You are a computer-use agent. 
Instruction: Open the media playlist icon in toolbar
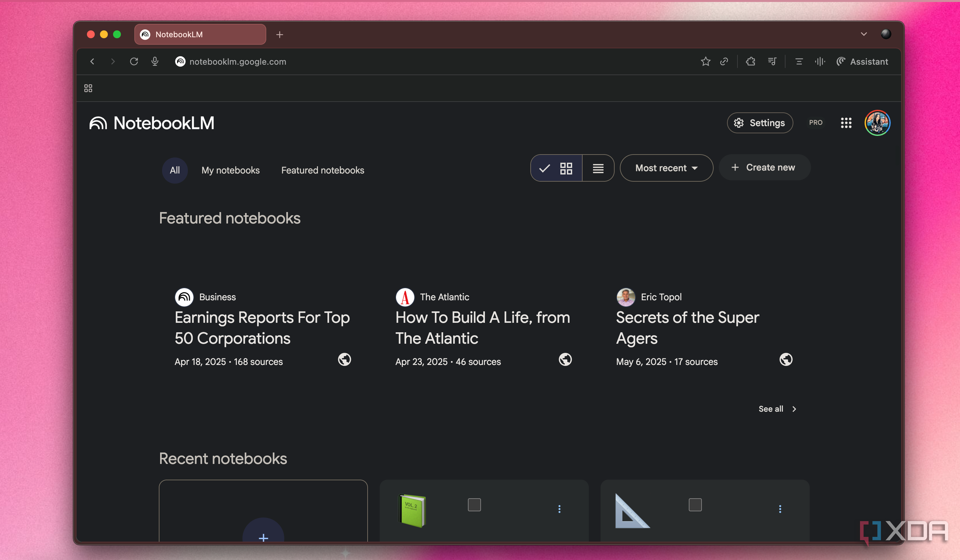point(772,61)
